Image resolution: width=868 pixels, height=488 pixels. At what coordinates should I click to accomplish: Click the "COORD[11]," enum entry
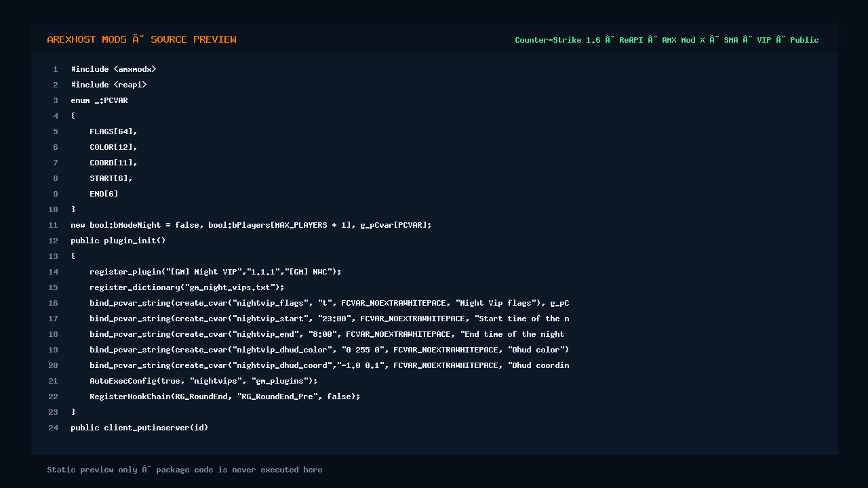point(113,163)
